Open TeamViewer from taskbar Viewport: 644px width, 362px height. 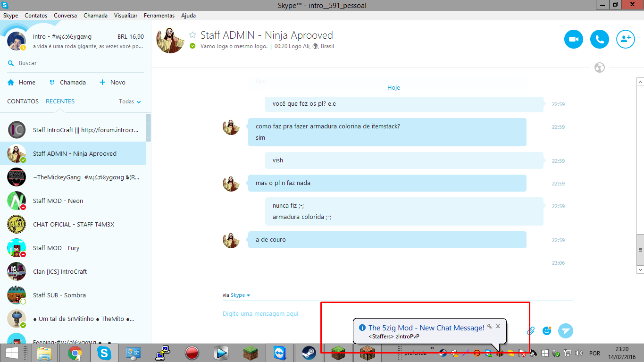pyautogui.click(x=279, y=353)
